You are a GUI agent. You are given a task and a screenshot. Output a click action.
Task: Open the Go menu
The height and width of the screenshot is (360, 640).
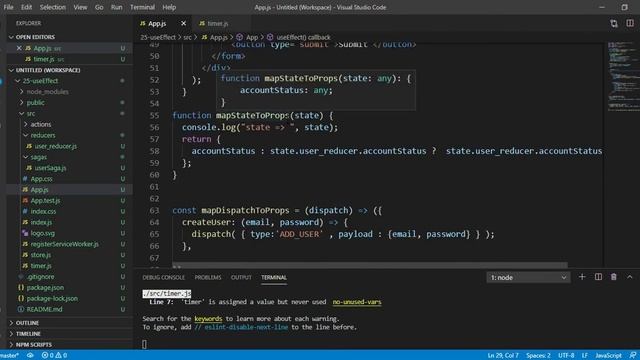pyautogui.click(x=99, y=7)
